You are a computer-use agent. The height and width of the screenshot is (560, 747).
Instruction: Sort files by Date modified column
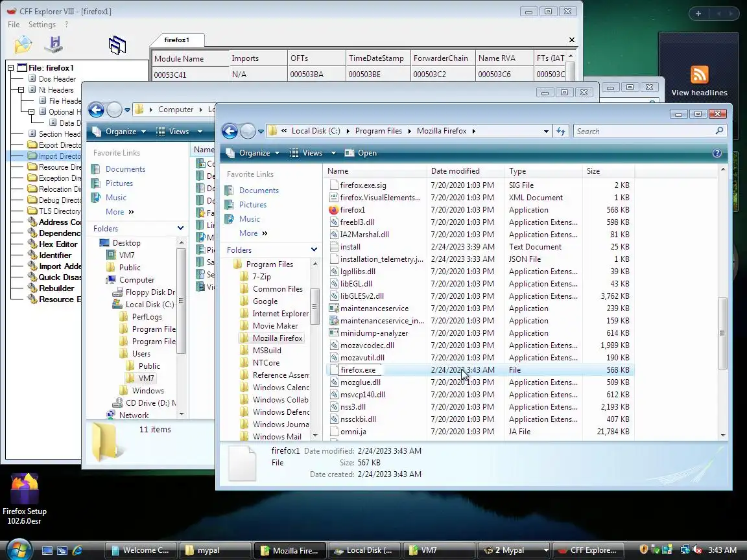pos(465,171)
